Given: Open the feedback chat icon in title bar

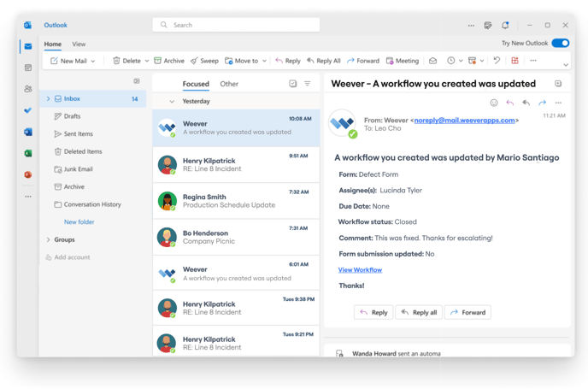Looking at the screenshot, I should point(488,25).
